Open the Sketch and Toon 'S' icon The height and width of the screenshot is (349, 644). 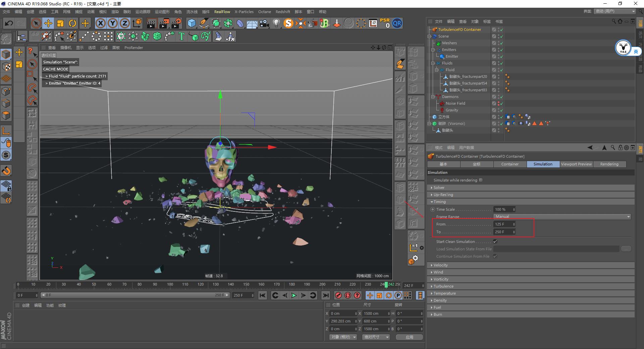pos(288,23)
